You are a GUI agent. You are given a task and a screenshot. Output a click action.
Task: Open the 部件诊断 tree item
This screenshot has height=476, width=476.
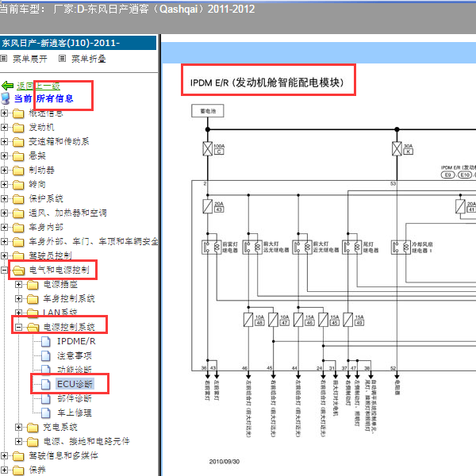pos(75,398)
